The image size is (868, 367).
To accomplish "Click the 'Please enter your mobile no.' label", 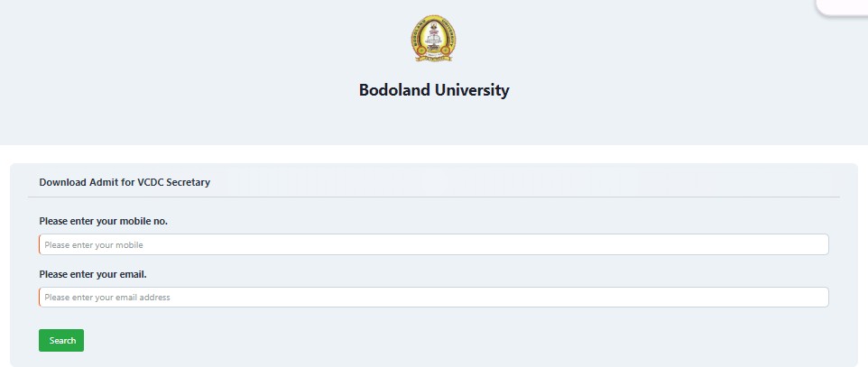I will pyautogui.click(x=104, y=222).
